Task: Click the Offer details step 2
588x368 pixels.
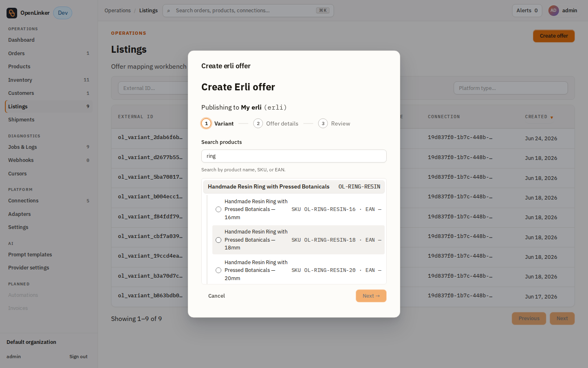Action: 276,123
